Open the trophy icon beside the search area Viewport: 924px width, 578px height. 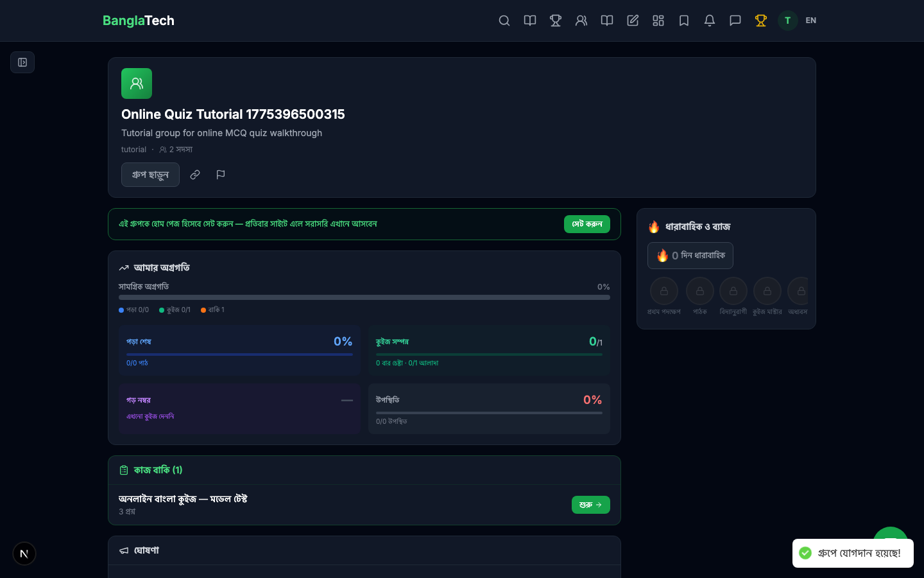[x=556, y=21]
